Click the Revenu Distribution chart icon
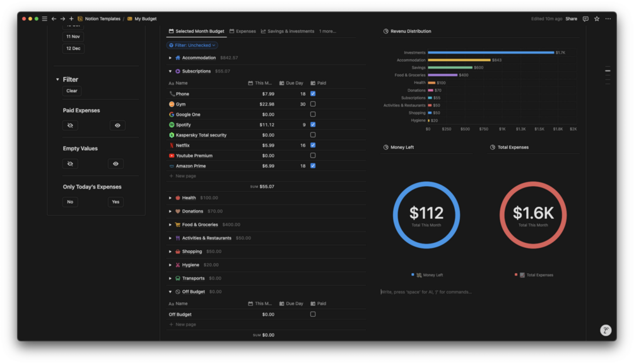 click(385, 31)
